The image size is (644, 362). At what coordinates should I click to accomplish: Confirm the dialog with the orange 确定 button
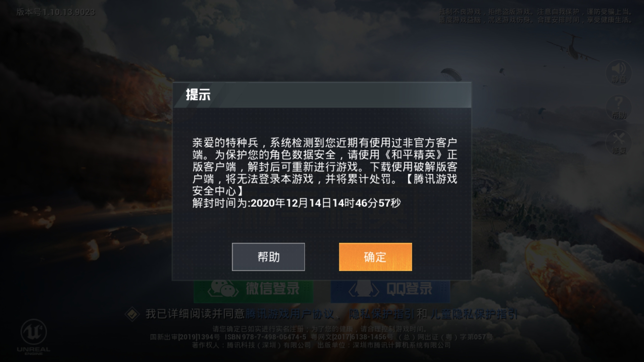pyautogui.click(x=375, y=257)
